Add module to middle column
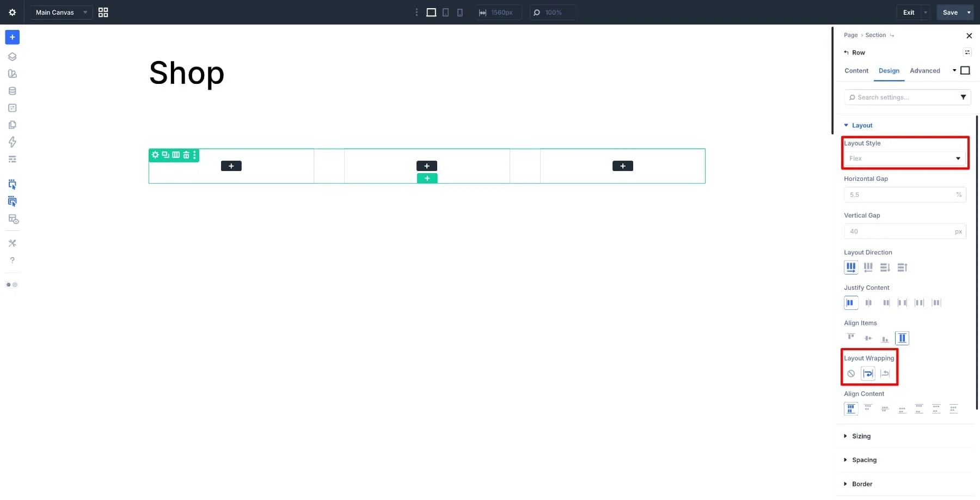 coord(427,166)
